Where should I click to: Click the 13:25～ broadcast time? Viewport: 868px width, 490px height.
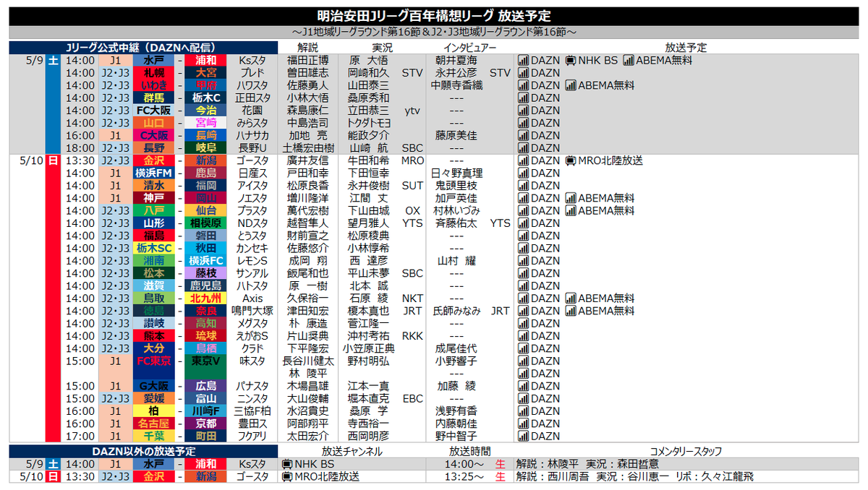465,476
